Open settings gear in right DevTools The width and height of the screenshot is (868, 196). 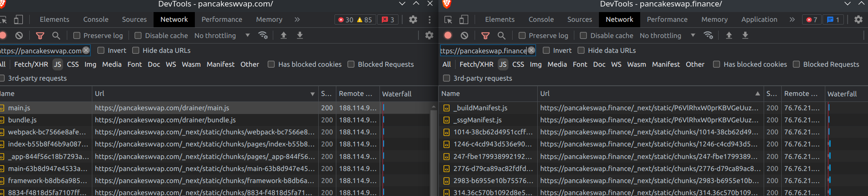tap(858, 19)
